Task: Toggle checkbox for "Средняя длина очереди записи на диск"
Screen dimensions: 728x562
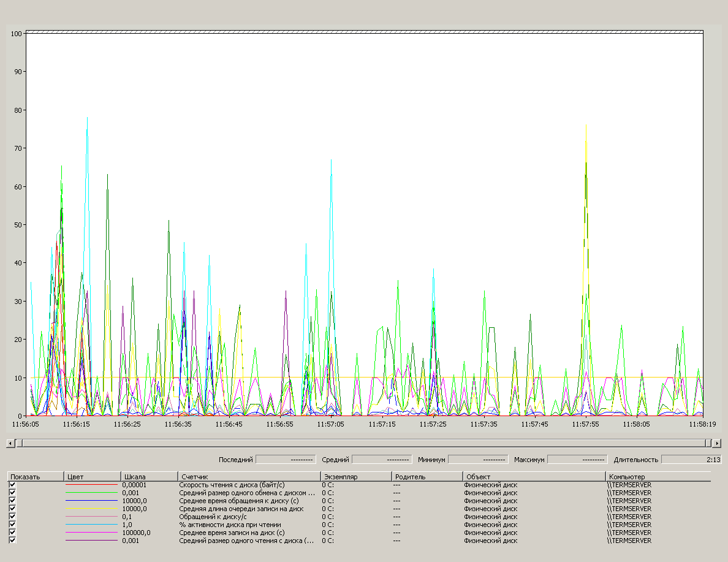Action: (x=12, y=509)
